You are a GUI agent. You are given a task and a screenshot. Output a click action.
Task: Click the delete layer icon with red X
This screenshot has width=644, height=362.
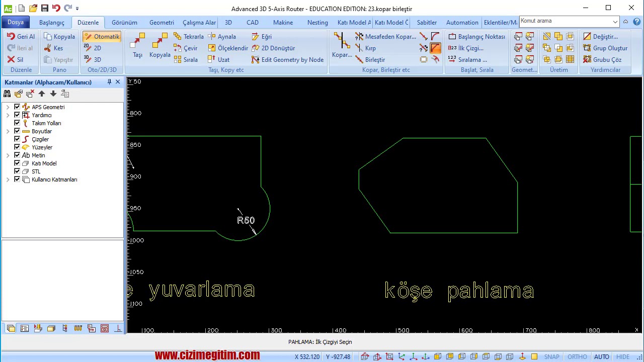[30, 94]
